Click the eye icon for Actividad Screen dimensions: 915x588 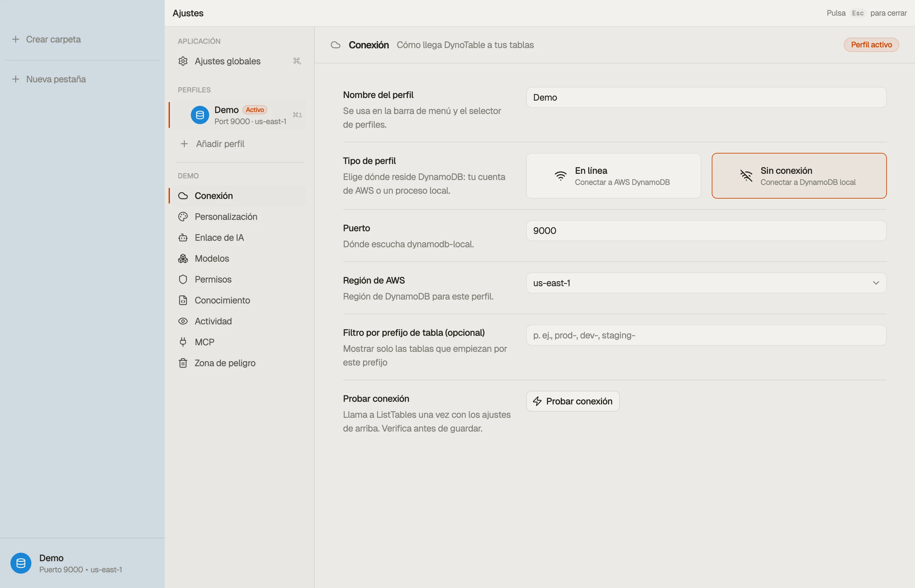(x=183, y=321)
